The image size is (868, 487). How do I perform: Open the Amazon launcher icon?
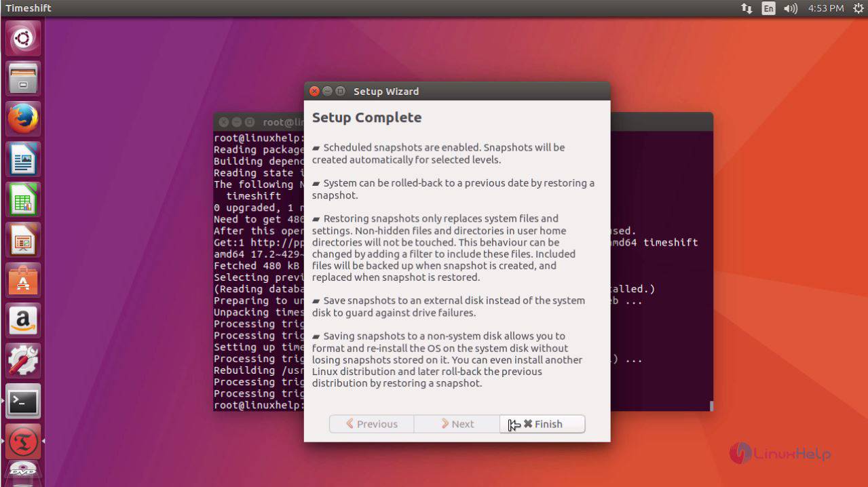(23, 321)
